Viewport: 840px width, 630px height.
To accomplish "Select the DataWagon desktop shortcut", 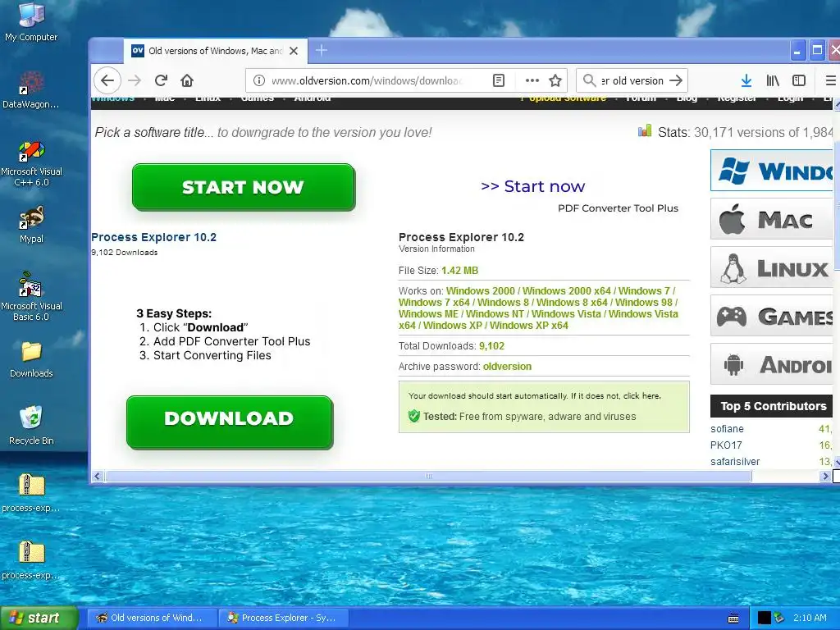I will tap(31, 89).
